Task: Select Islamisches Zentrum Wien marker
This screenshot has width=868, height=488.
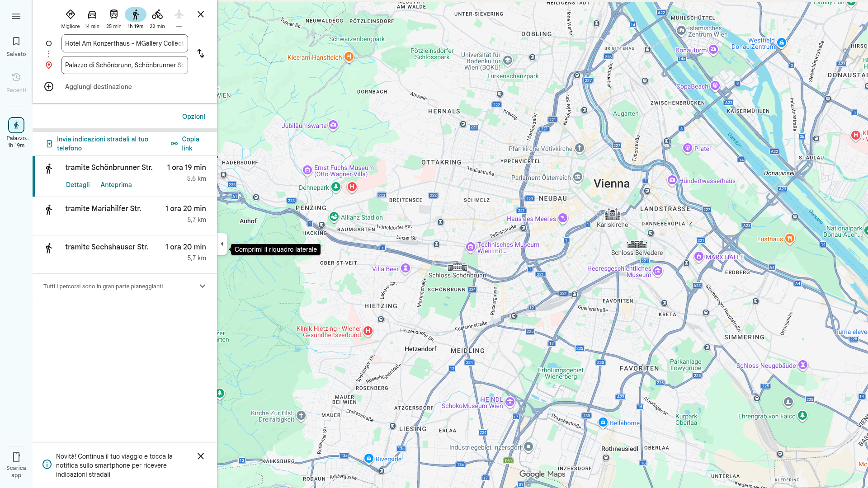Action: coord(681,30)
